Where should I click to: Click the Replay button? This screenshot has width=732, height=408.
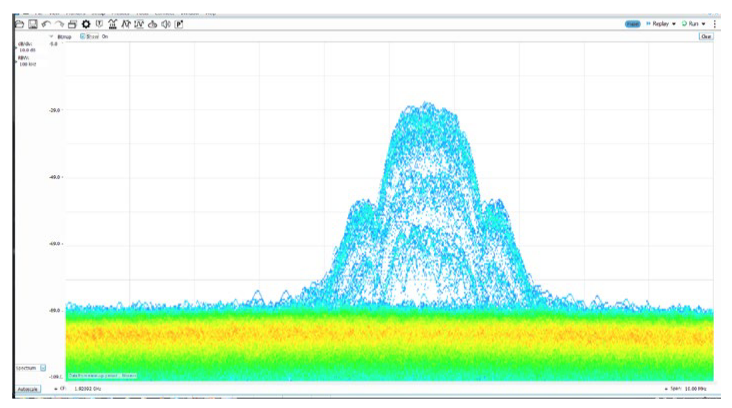coord(658,23)
